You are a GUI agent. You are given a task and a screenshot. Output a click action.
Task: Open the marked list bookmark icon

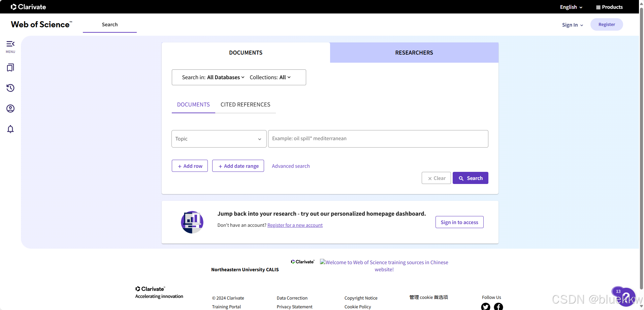pyautogui.click(x=10, y=68)
